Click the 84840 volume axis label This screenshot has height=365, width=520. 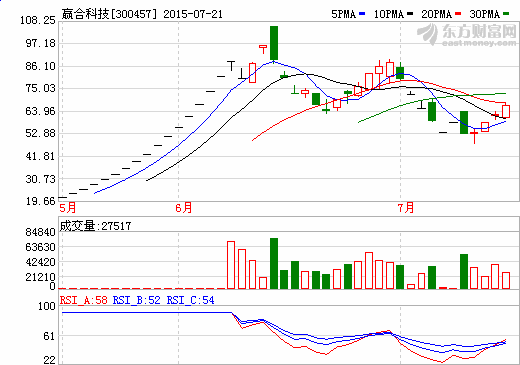pyautogui.click(x=40, y=232)
